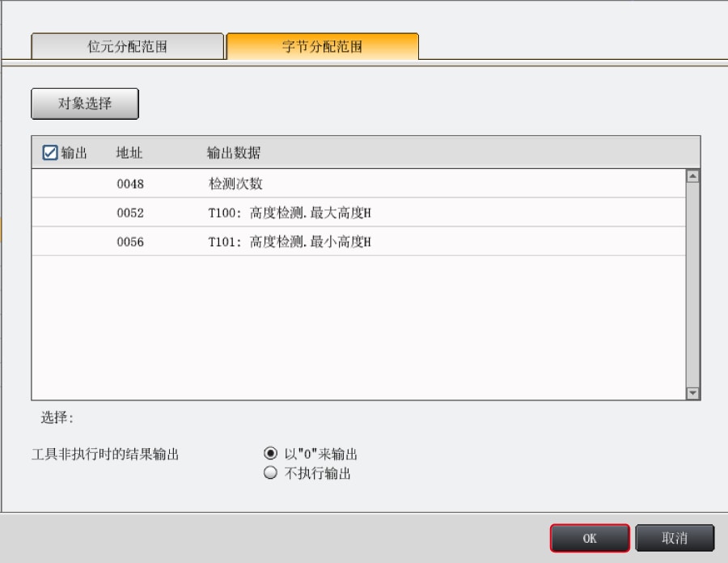Click the empty 输出 cell of row 0056

pyautogui.click(x=73, y=242)
